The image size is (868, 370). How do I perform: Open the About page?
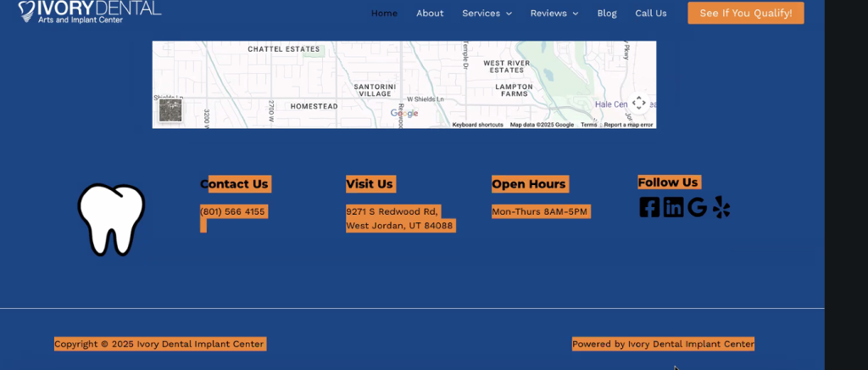(x=430, y=14)
